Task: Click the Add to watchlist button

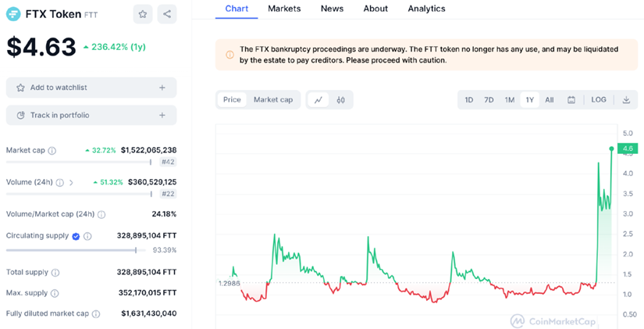Action: click(x=91, y=88)
